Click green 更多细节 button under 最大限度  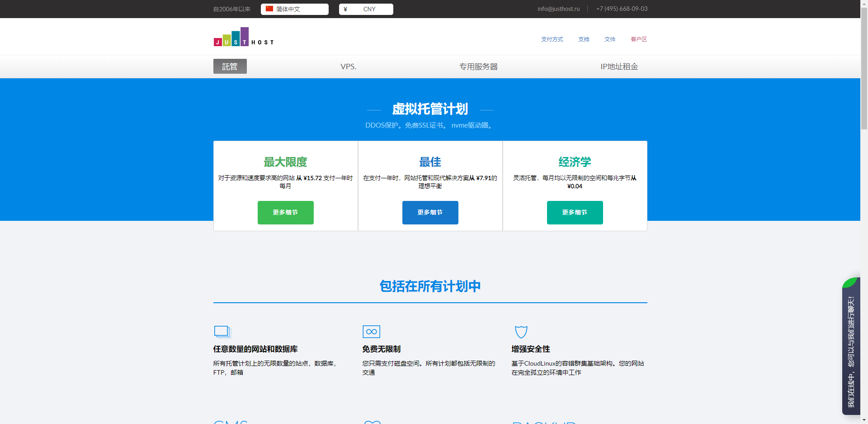(285, 213)
